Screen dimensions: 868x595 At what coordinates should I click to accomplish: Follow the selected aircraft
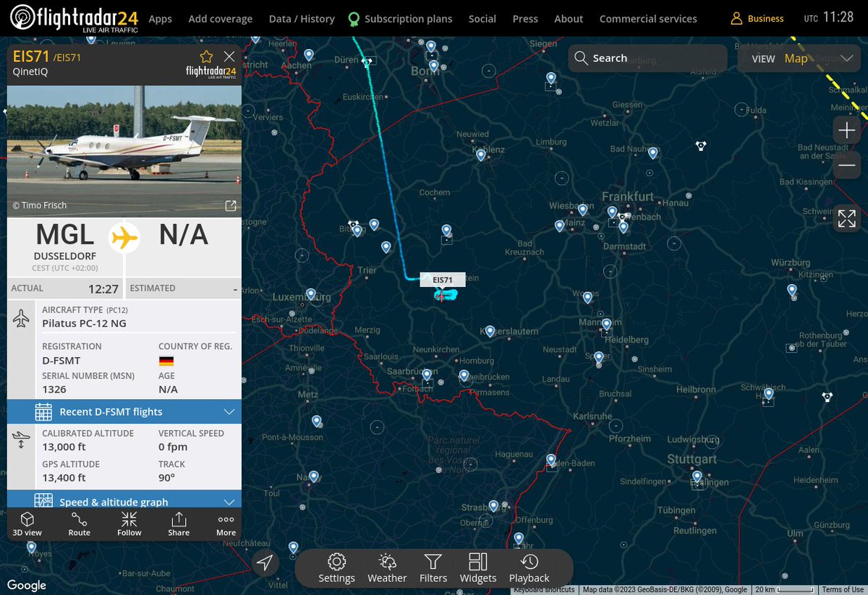pyautogui.click(x=129, y=523)
